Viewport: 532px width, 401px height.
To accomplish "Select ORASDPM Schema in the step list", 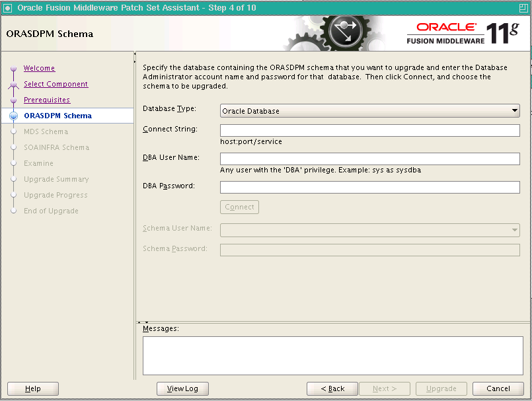I will pos(57,116).
